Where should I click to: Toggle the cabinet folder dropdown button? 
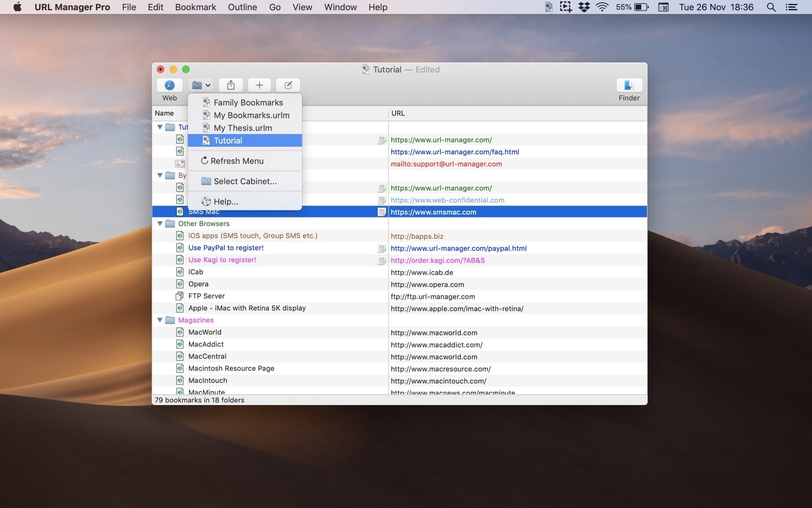click(201, 85)
